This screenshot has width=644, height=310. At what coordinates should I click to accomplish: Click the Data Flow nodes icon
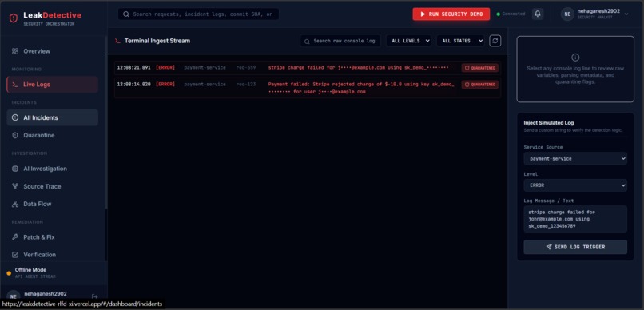coord(15,204)
